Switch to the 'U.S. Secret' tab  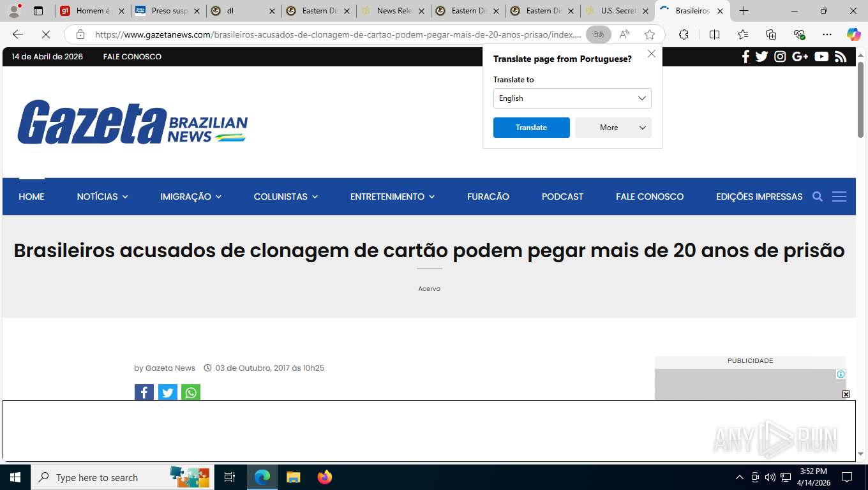(x=618, y=11)
